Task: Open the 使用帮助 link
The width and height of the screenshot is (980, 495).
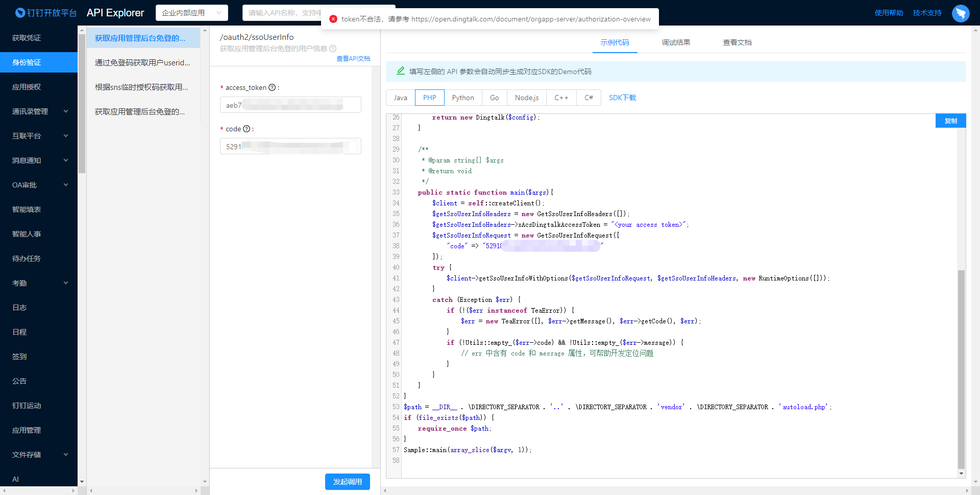Action: pos(889,13)
